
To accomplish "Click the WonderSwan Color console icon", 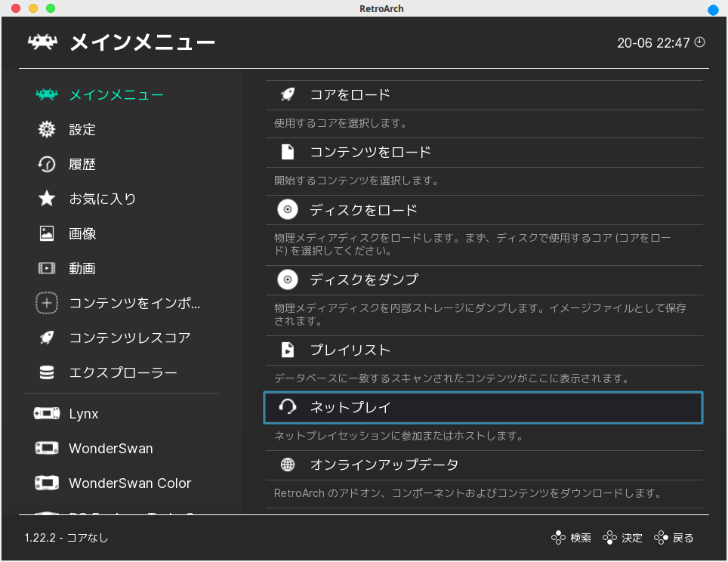I will 46,483.
